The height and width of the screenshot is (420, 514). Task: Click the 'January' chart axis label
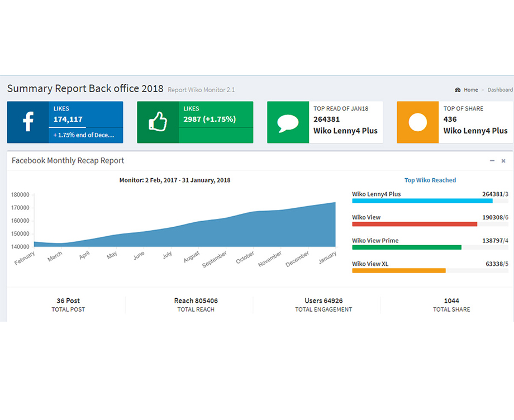coord(327,257)
